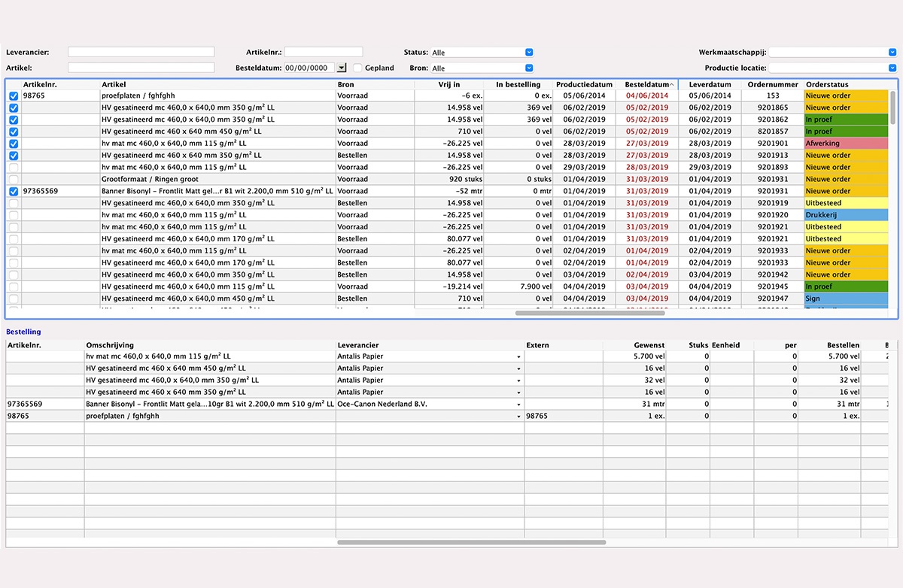Click order number 9201945 cell
This screenshot has height=588, width=903.
point(773,286)
